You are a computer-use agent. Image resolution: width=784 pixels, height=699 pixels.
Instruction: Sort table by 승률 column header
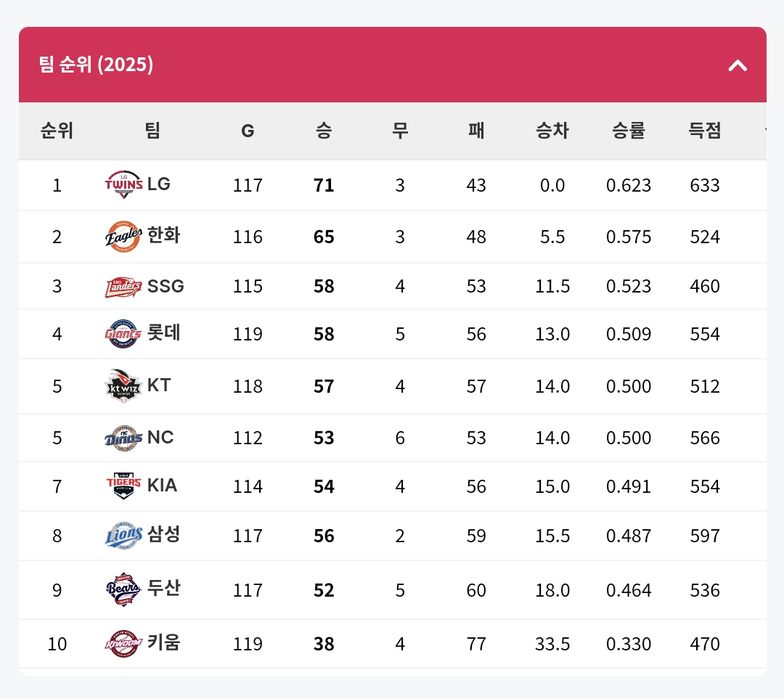pyautogui.click(x=629, y=131)
